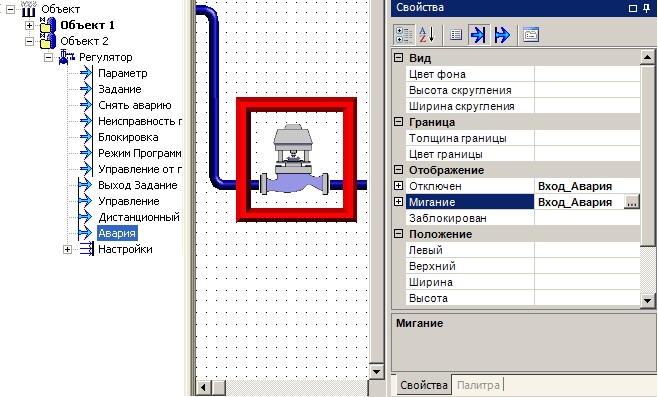This screenshot has width=658, height=397.
Task: Click canvas horizontal scrollbar left arrow
Action: click(203, 387)
